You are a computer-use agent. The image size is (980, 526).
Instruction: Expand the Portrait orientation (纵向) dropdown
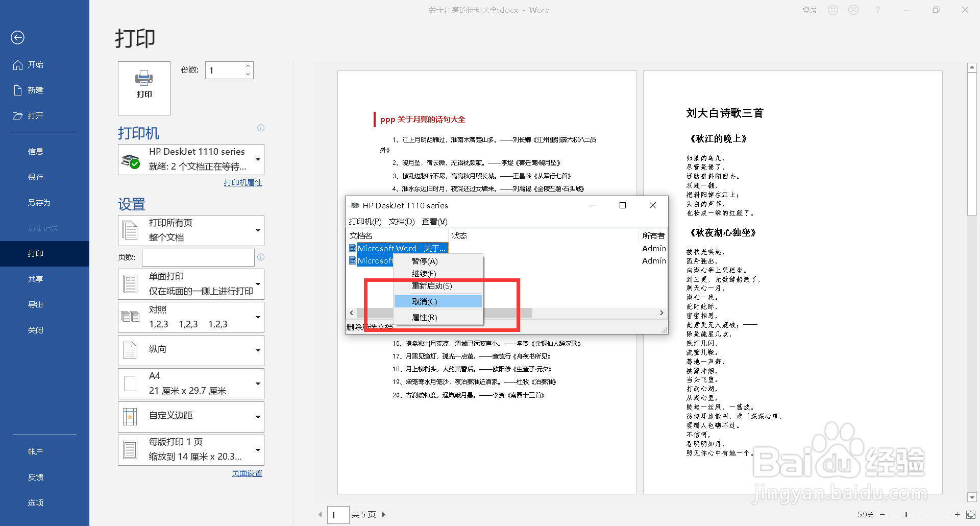(x=191, y=350)
